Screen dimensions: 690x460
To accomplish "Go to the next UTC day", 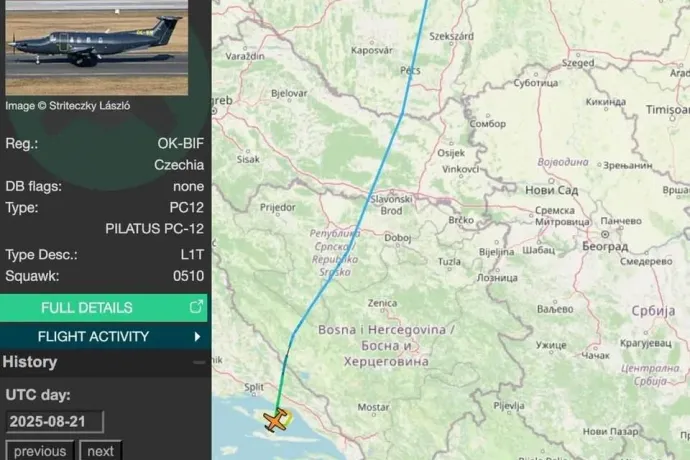I will click(100, 451).
